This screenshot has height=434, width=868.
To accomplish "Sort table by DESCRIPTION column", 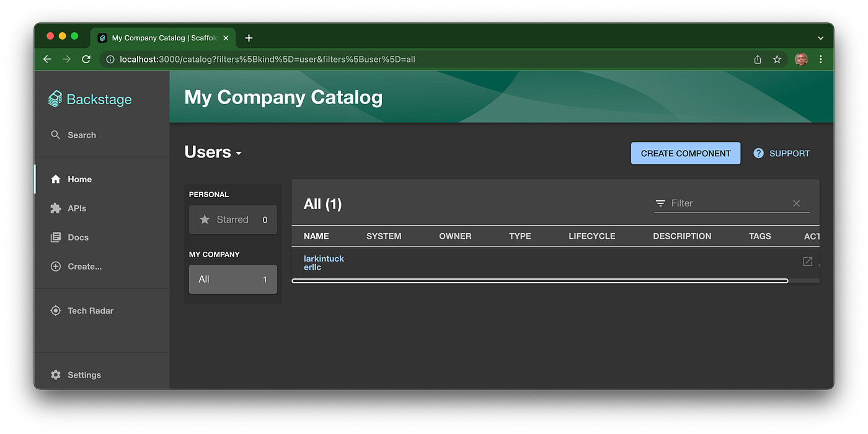I will [x=682, y=236].
